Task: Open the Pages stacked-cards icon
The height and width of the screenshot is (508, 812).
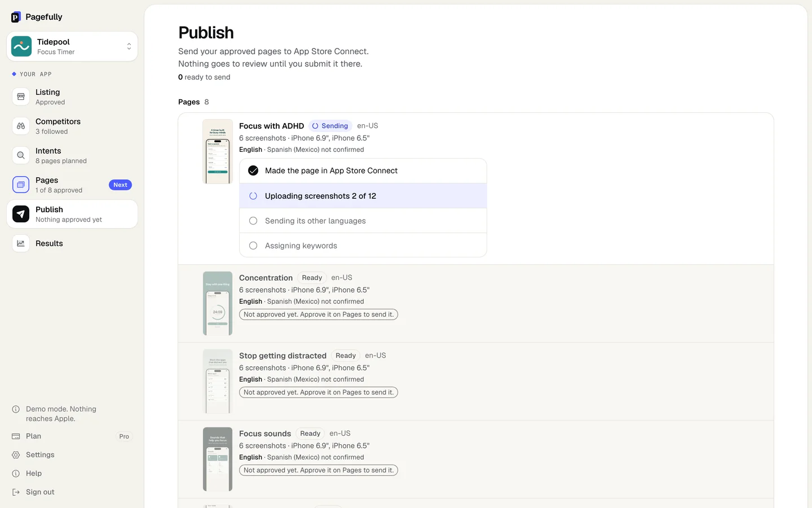Action: (x=21, y=185)
